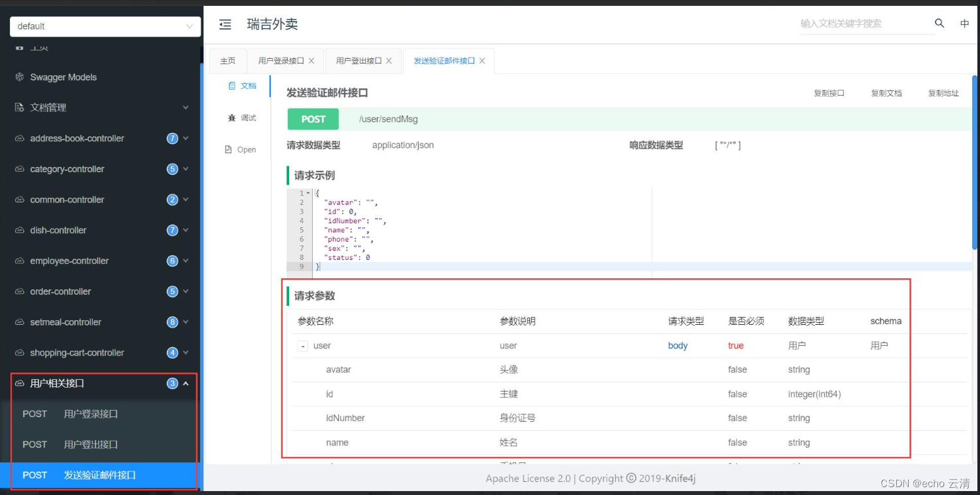Viewport: 980px width, 495px height.
Task: Click the cloud icon beside shopping-cart-controller
Action: (x=20, y=353)
